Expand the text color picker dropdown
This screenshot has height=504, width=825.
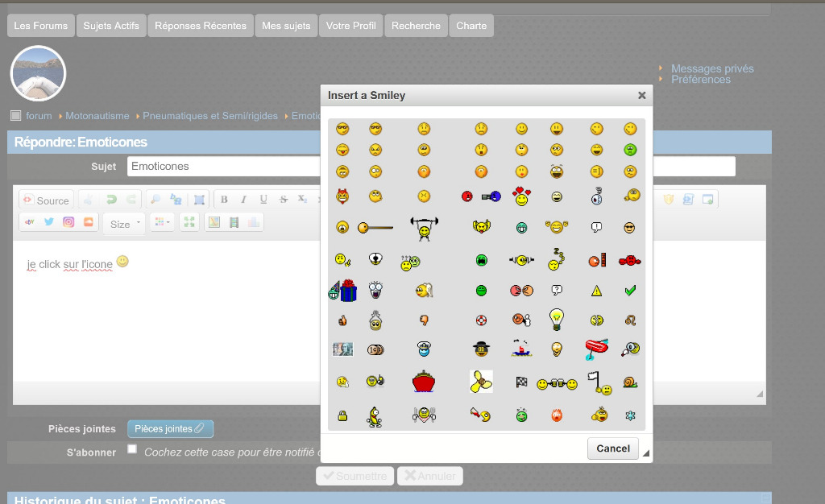[x=162, y=223]
